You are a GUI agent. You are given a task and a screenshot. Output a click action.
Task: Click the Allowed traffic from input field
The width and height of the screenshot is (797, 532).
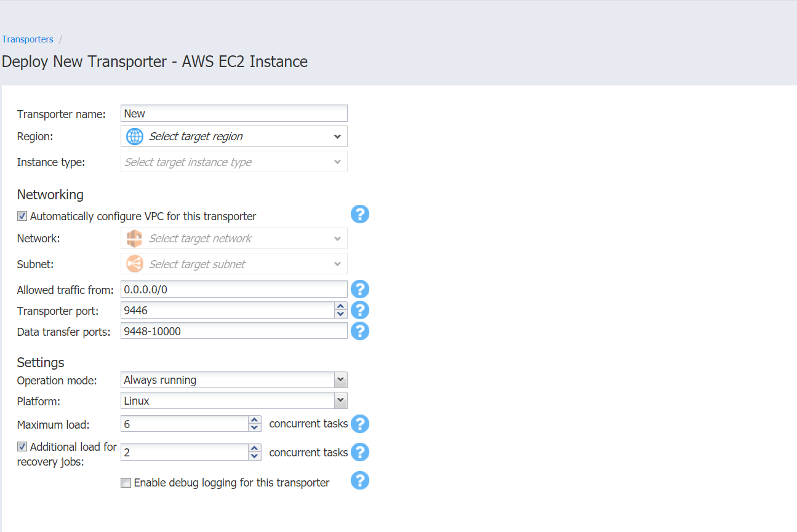234,289
